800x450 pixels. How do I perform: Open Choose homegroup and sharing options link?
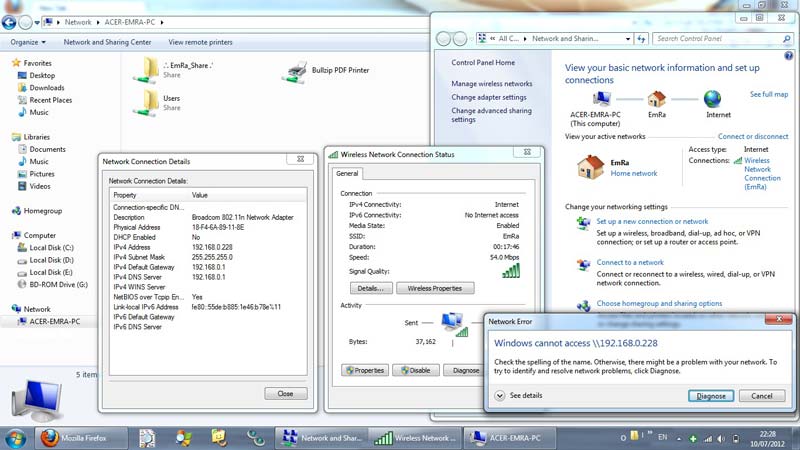pyautogui.click(x=659, y=303)
